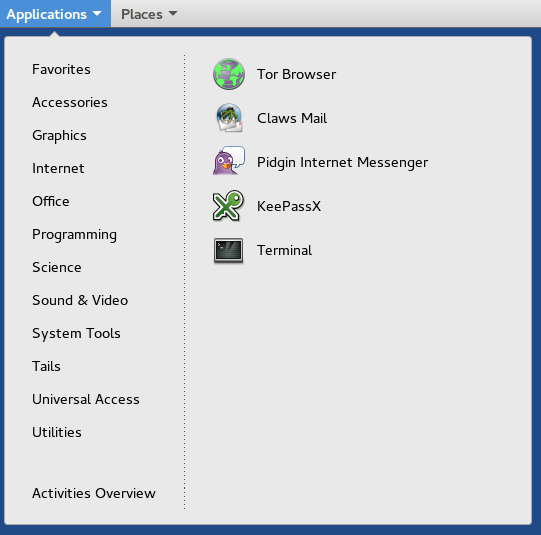Click the Pidgin purple bird icon
The height and width of the screenshot is (535, 541).
tap(229, 161)
